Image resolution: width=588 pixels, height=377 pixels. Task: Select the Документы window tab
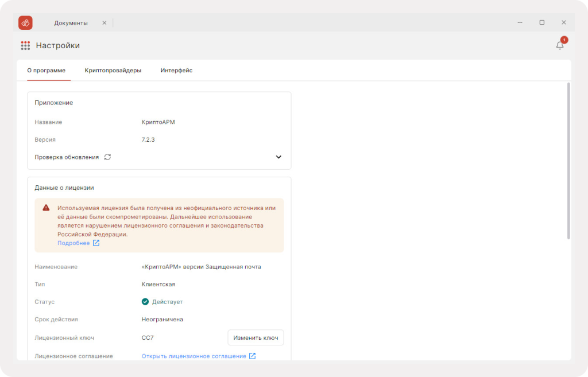71,23
